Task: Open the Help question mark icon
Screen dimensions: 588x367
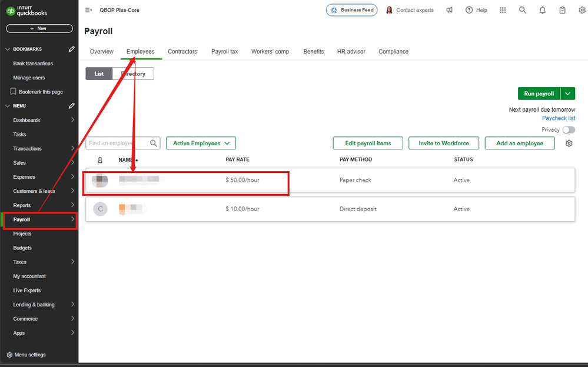Action: (469, 10)
